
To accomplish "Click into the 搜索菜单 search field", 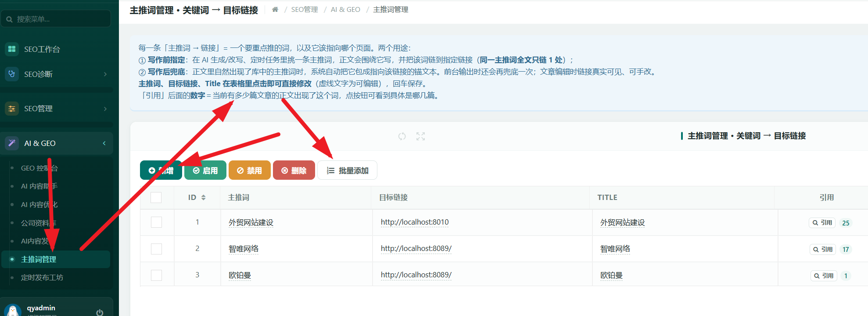I will [x=56, y=19].
